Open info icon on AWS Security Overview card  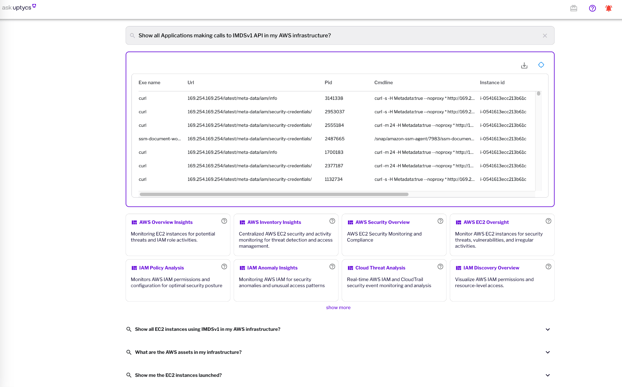click(x=440, y=221)
